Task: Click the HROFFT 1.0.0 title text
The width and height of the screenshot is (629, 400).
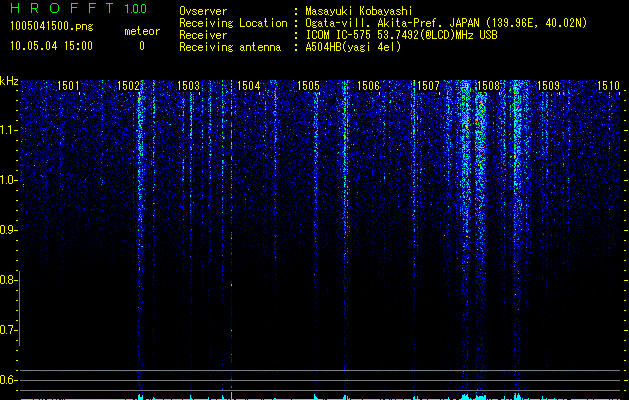Action: pos(78,8)
